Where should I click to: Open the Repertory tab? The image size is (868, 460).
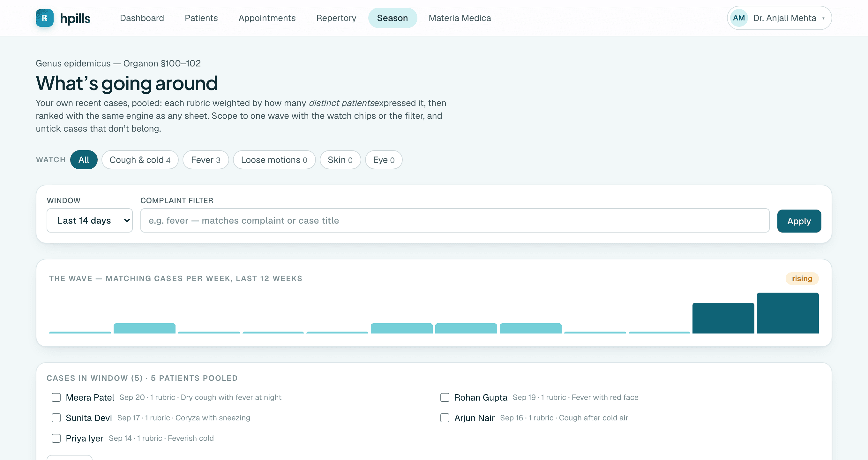(336, 18)
